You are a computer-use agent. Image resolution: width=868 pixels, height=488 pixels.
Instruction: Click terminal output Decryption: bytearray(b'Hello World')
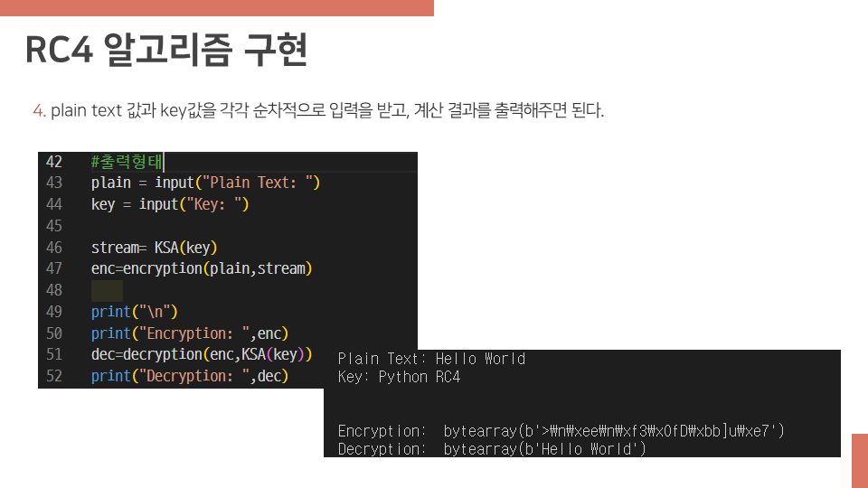[492, 449]
